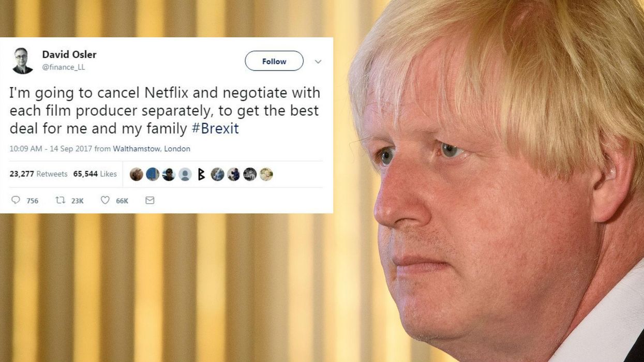The height and width of the screenshot is (362, 644).
Task: Click the Follow button
Action: [274, 61]
